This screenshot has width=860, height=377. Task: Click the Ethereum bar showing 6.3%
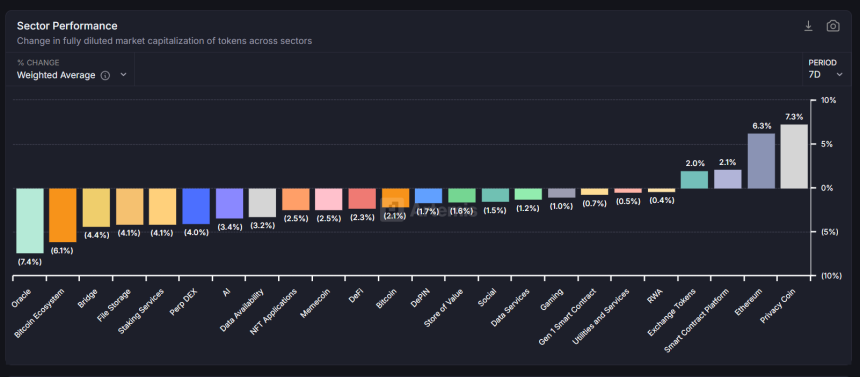click(x=761, y=161)
